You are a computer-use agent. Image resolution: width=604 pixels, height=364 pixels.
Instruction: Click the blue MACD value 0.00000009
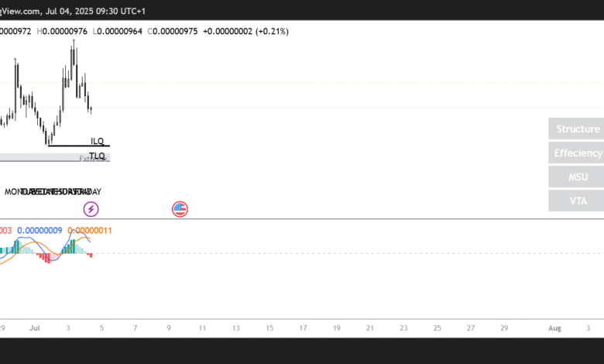tap(39, 230)
